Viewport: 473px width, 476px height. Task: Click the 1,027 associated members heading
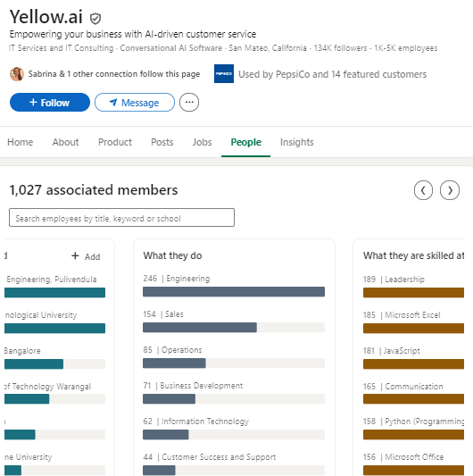coord(94,190)
